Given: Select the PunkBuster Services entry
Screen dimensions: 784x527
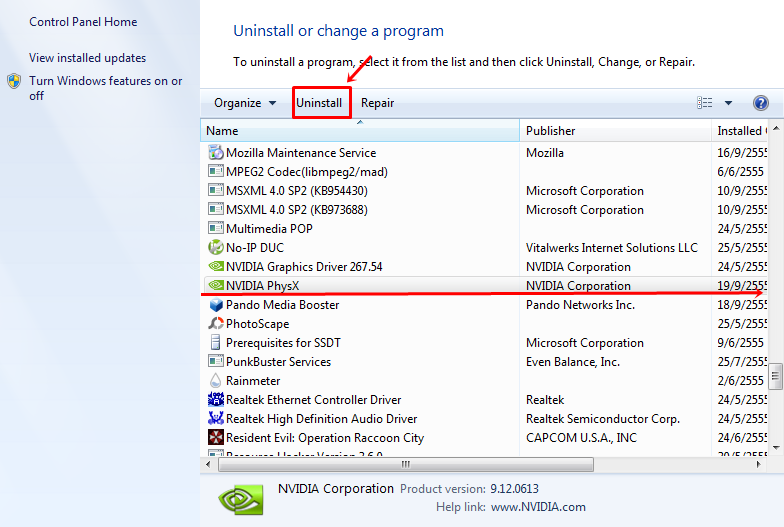Looking at the screenshot, I should click(278, 362).
